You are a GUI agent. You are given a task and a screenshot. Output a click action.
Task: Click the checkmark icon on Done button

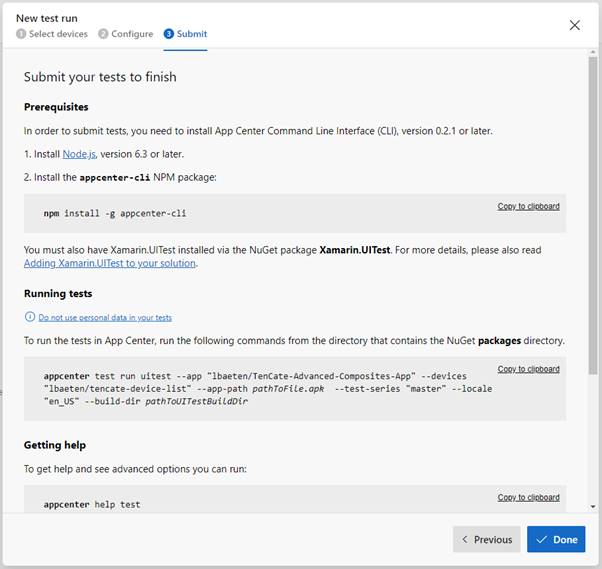[541, 539]
